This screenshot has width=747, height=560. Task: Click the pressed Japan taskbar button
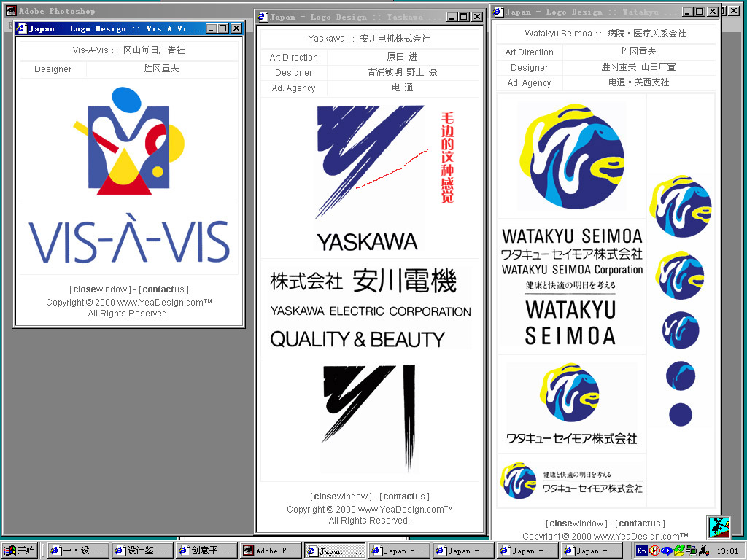336,551
